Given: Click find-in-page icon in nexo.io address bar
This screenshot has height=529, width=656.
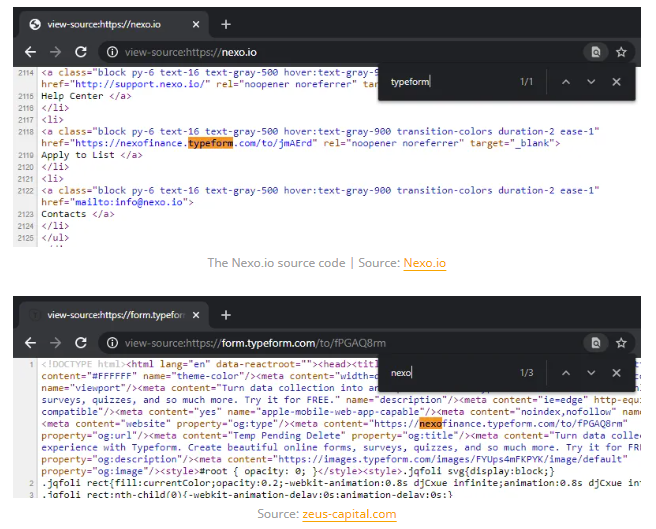Looking at the screenshot, I should click(596, 52).
